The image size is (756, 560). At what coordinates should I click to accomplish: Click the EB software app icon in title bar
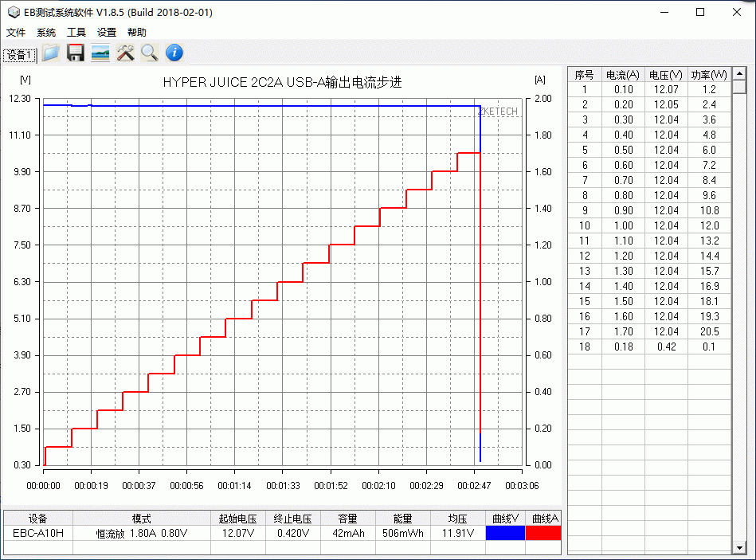[14, 12]
